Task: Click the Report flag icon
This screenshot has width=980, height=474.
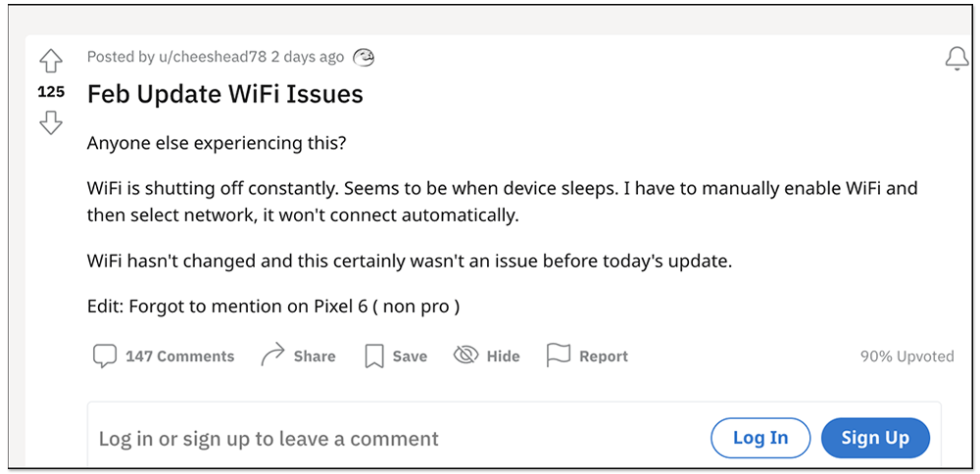Action: point(558,355)
